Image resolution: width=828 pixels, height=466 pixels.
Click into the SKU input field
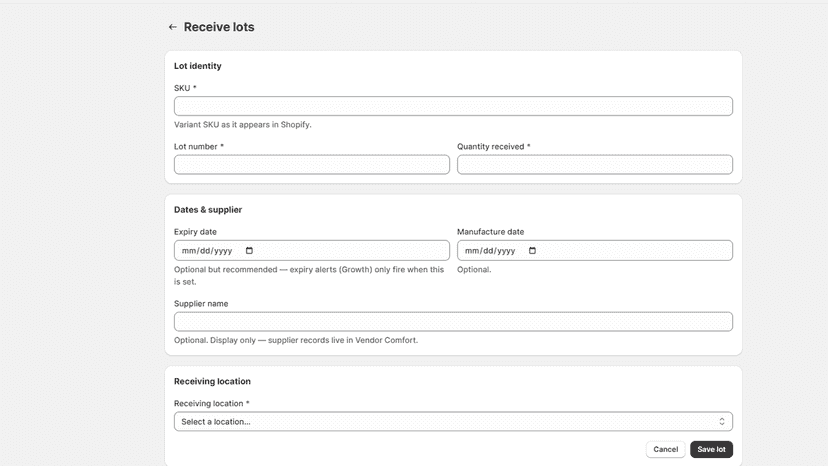(x=453, y=106)
